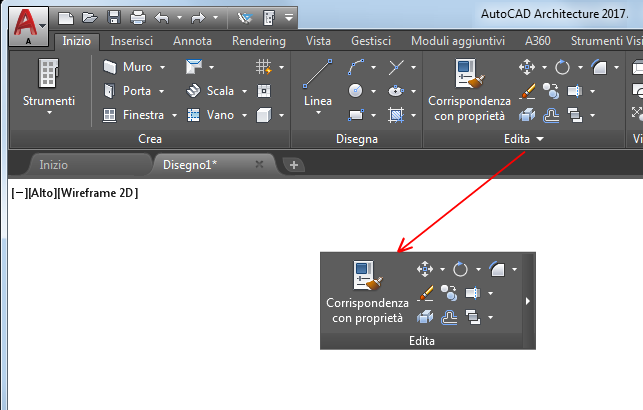Open the Moduli aggiuntivi ribbon tab
The width and height of the screenshot is (643, 410).
458,41
